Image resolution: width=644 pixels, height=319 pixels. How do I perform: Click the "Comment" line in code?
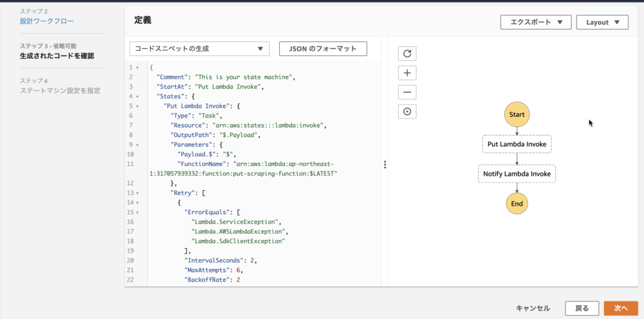click(x=226, y=77)
